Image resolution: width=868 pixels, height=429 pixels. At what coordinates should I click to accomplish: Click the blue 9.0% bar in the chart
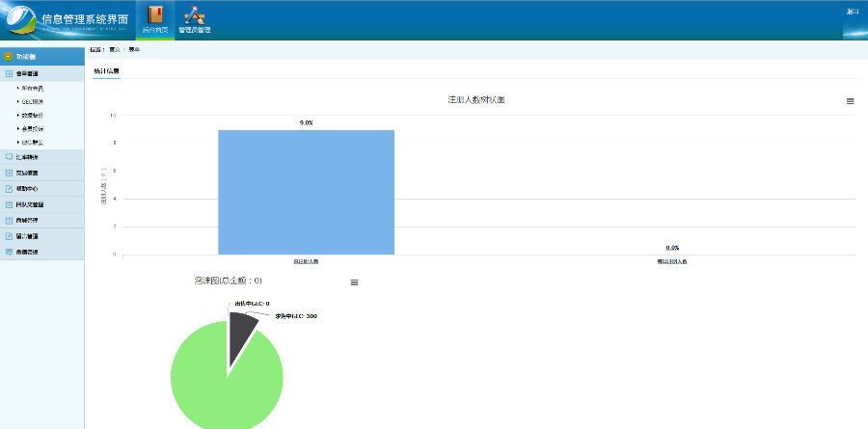click(x=306, y=192)
